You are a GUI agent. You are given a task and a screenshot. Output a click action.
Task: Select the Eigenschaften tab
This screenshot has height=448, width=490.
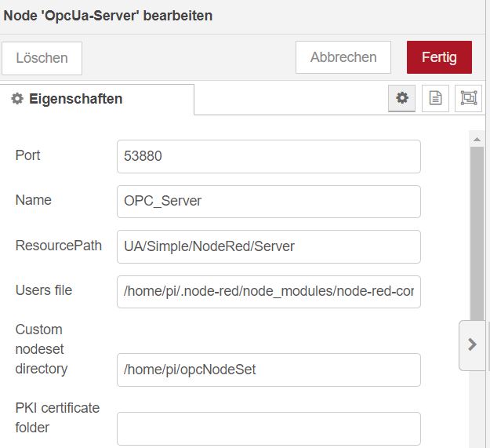point(97,99)
